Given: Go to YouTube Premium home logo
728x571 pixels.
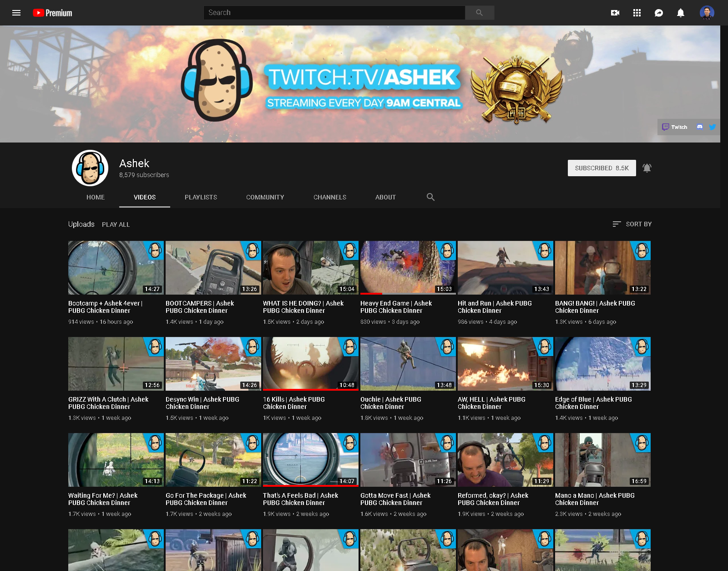Looking at the screenshot, I should point(53,13).
